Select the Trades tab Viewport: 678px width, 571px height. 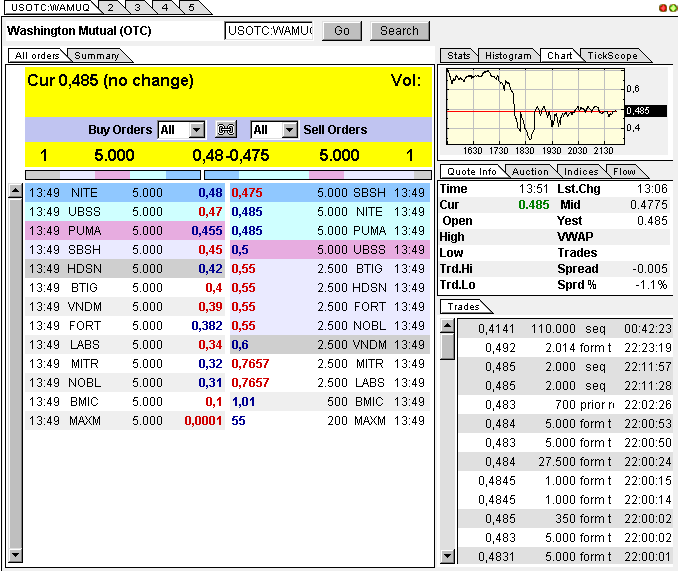point(464,306)
